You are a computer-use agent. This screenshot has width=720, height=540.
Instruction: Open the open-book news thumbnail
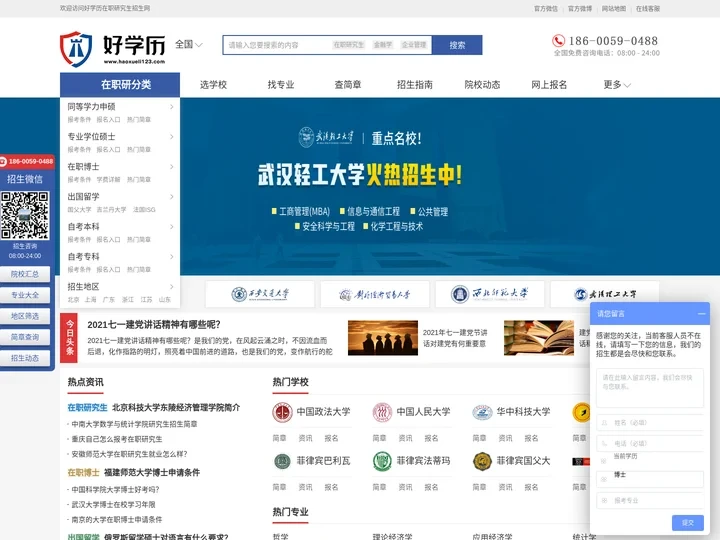539,338
